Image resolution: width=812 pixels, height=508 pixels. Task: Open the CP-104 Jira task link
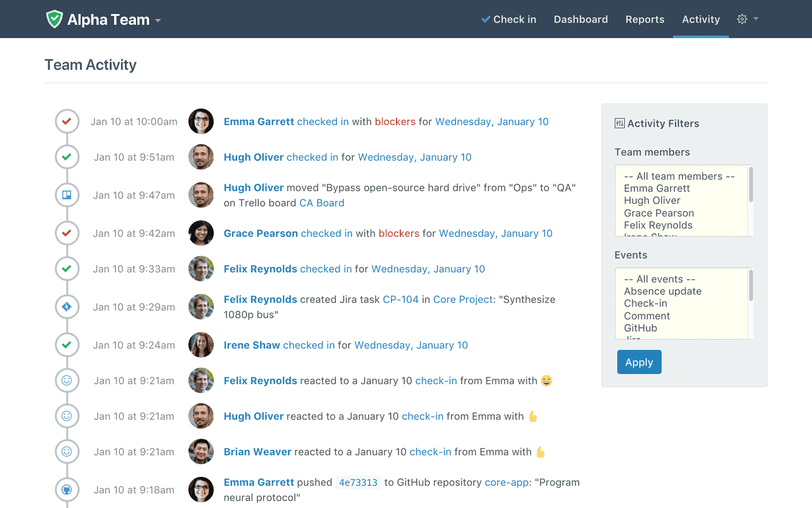401,299
